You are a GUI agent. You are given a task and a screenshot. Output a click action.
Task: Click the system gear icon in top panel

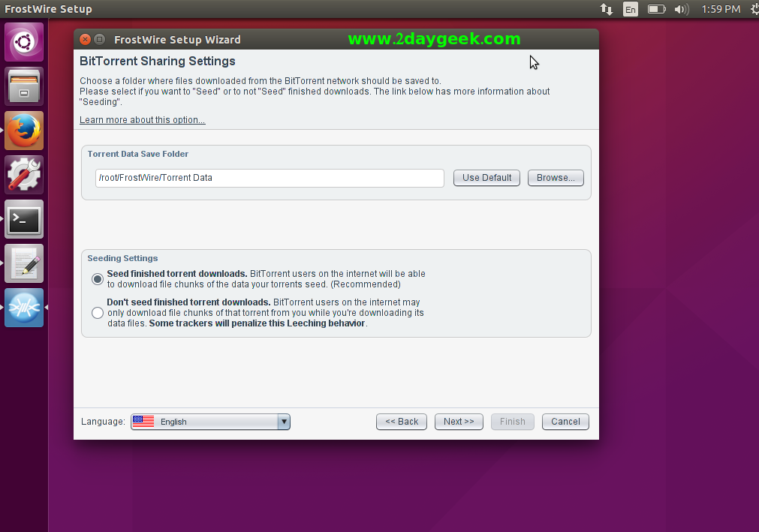(x=754, y=9)
